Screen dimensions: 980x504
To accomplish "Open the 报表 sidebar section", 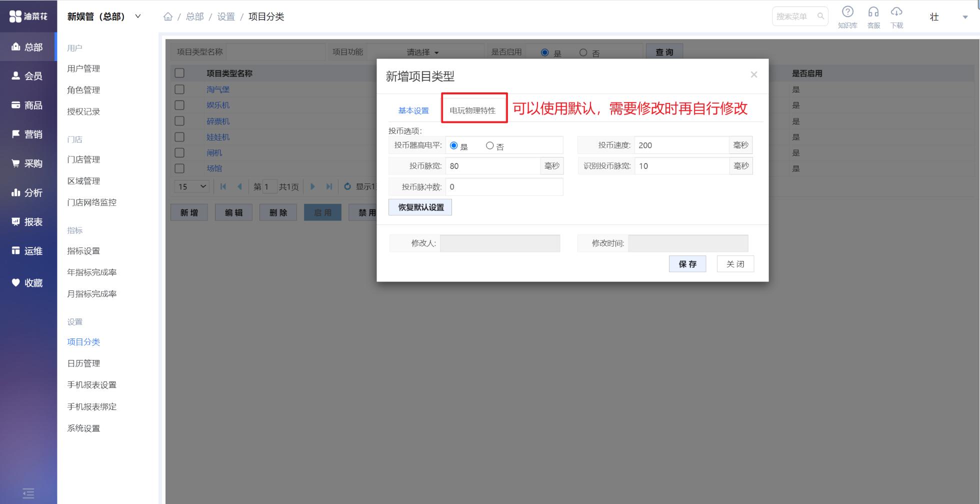I will 27,221.
